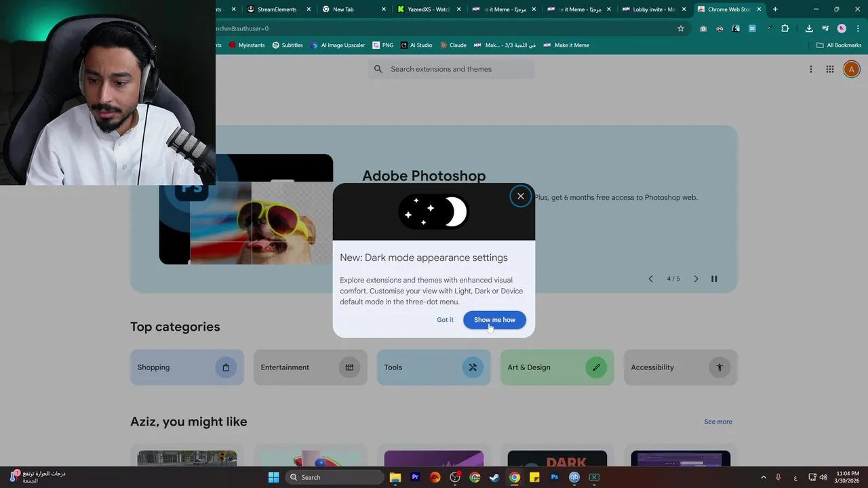Image resolution: width=868 pixels, height=488 pixels.
Task: Open Steam from the taskbar
Action: [x=494, y=477]
